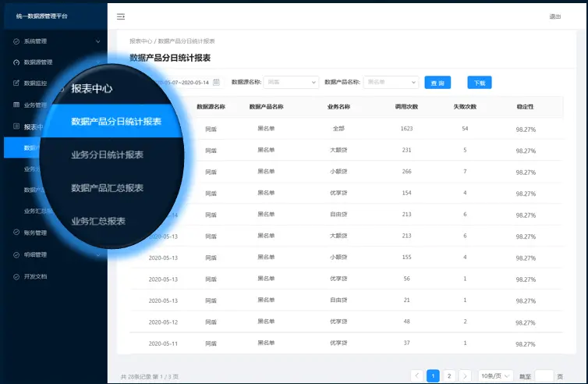
Task: Click the 下载 download button
Action: coord(480,82)
